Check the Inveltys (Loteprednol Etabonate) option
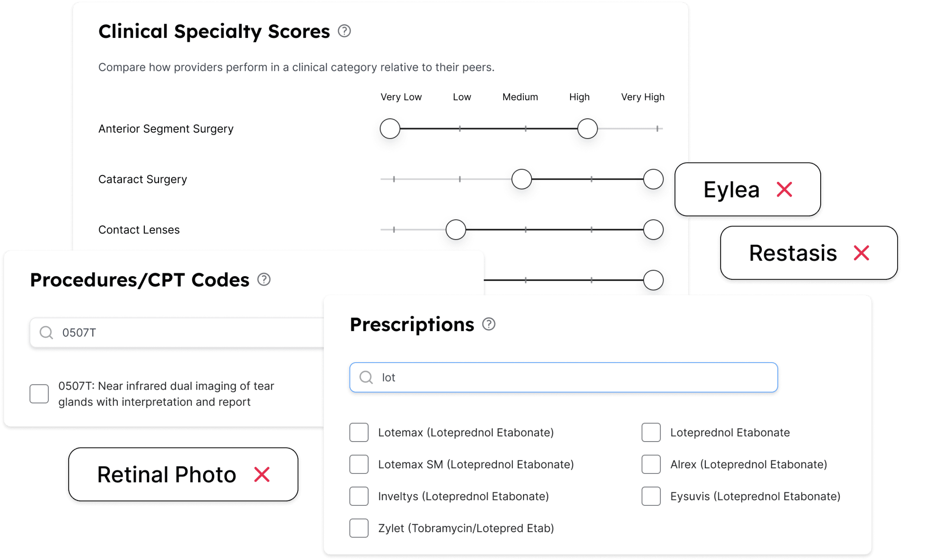 click(358, 496)
